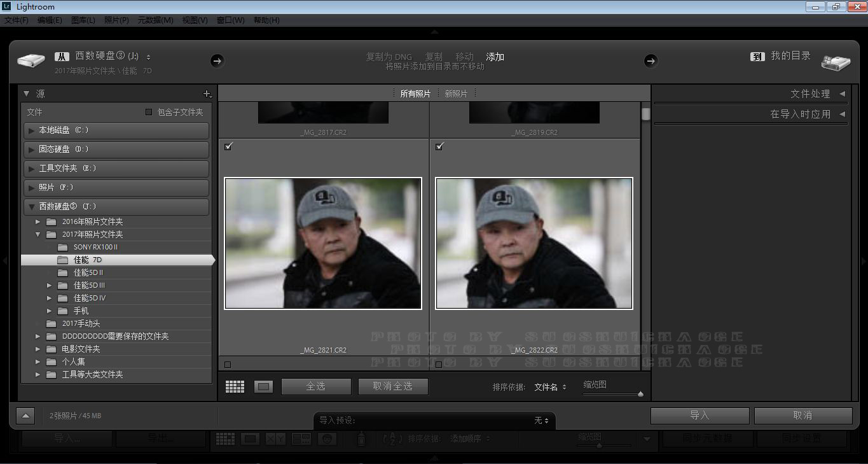Select the 佳能5D II folder
Screen dimensions: 868x464
tap(88, 272)
